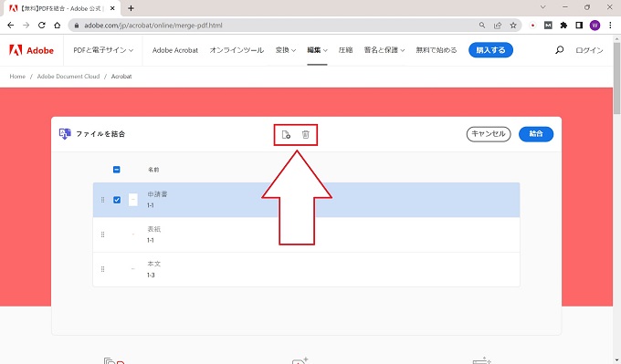Click the 申請書 file thumbnail
Screen dimensions: 621x364
coord(133,200)
